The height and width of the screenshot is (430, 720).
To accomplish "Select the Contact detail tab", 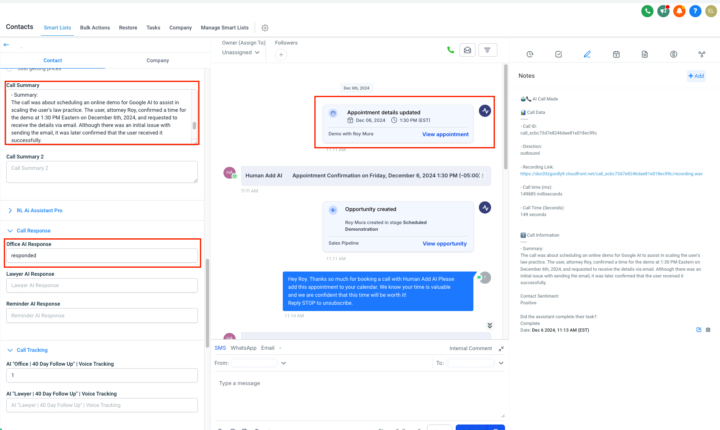I will [x=53, y=60].
